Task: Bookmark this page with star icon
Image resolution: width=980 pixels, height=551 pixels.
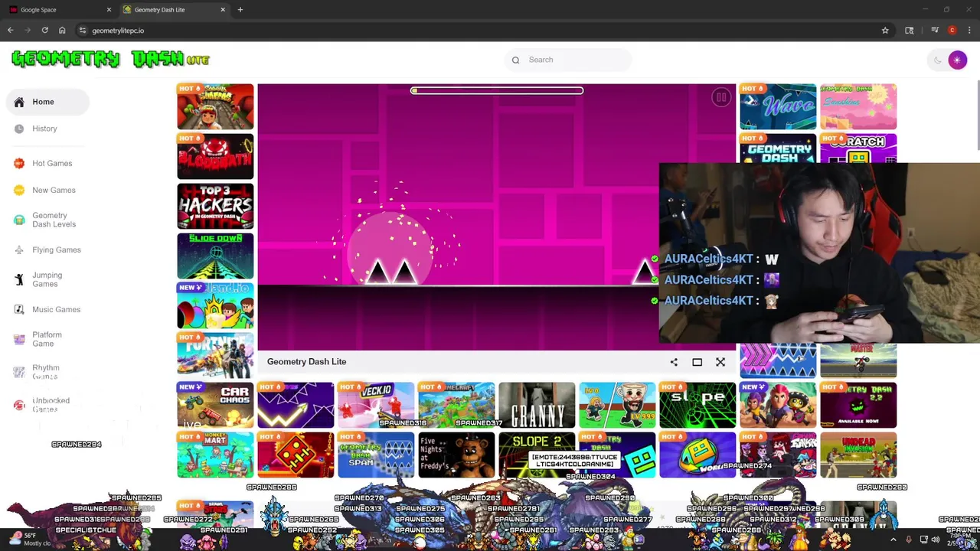Action: [x=885, y=31]
